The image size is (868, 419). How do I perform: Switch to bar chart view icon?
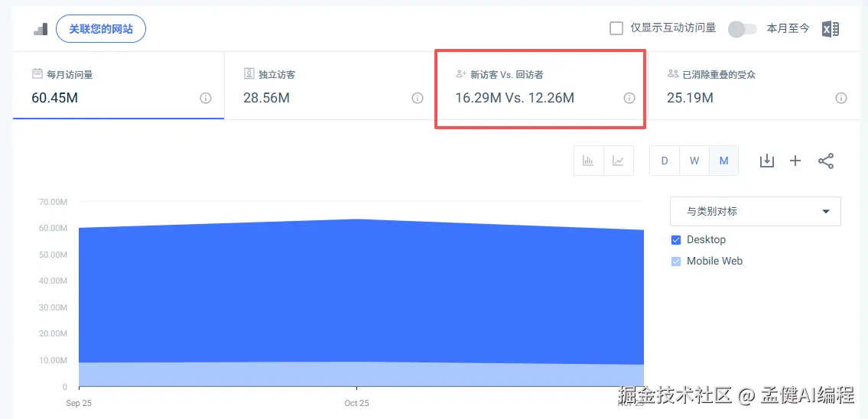(588, 161)
